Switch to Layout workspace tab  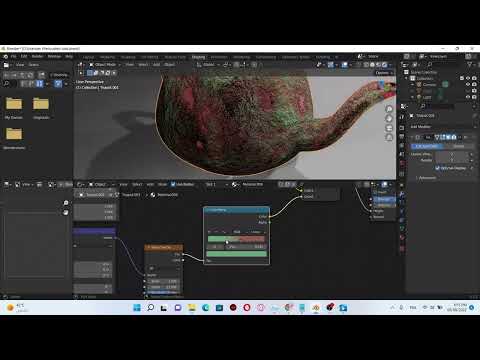tap(88, 57)
